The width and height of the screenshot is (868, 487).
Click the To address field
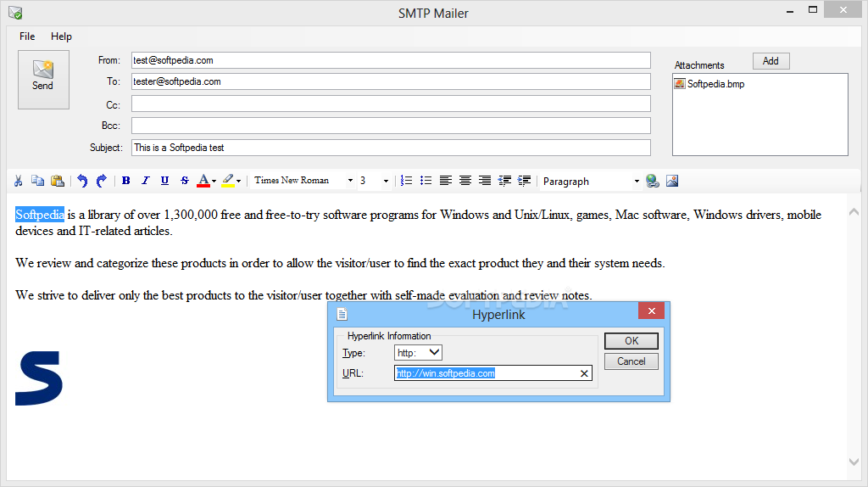pos(391,81)
